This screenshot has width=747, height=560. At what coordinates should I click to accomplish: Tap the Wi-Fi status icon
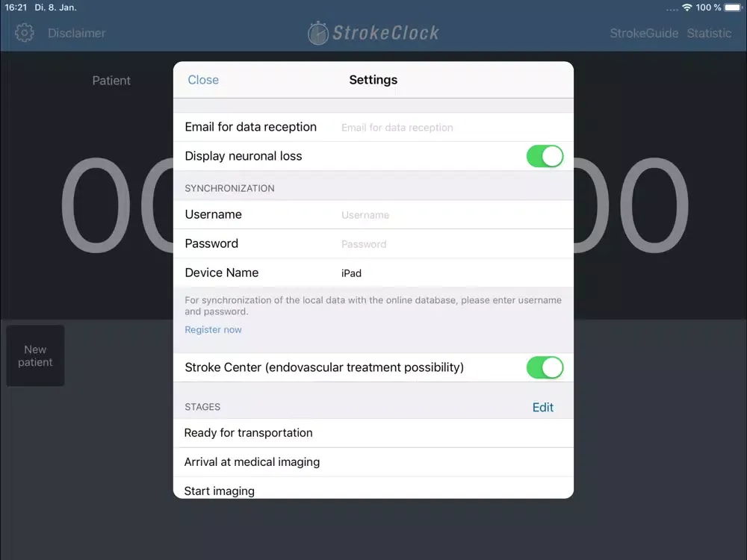click(x=686, y=7)
